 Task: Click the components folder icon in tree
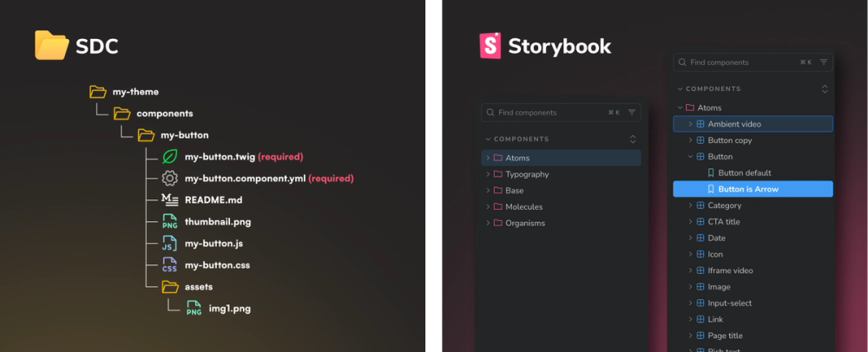coord(122,114)
